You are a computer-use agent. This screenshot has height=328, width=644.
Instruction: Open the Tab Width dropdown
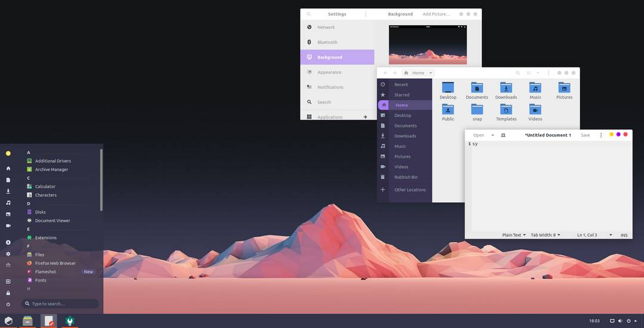(x=546, y=235)
